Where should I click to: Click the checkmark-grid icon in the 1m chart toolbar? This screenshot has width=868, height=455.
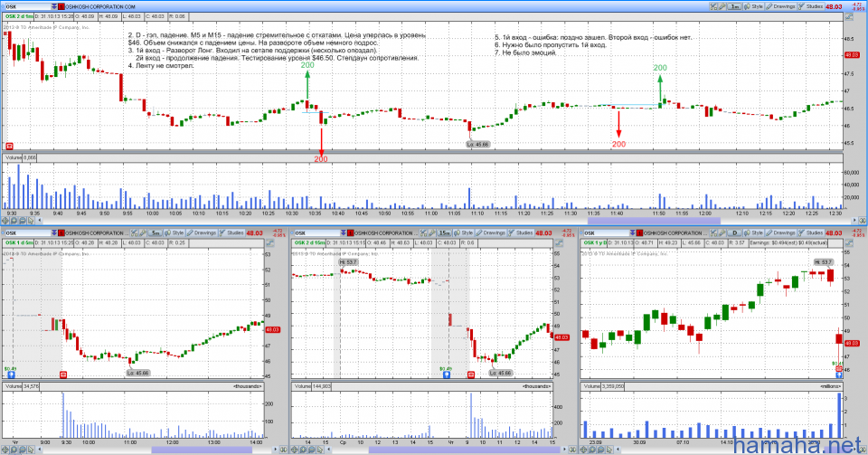[714, 6]
